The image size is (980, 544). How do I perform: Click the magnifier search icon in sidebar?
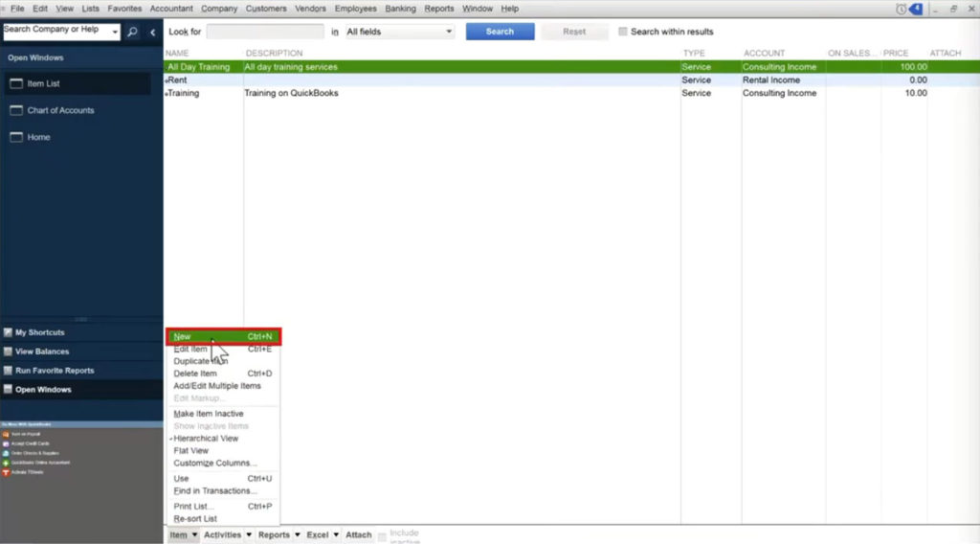pyautogui.click(x=133, y=32)
